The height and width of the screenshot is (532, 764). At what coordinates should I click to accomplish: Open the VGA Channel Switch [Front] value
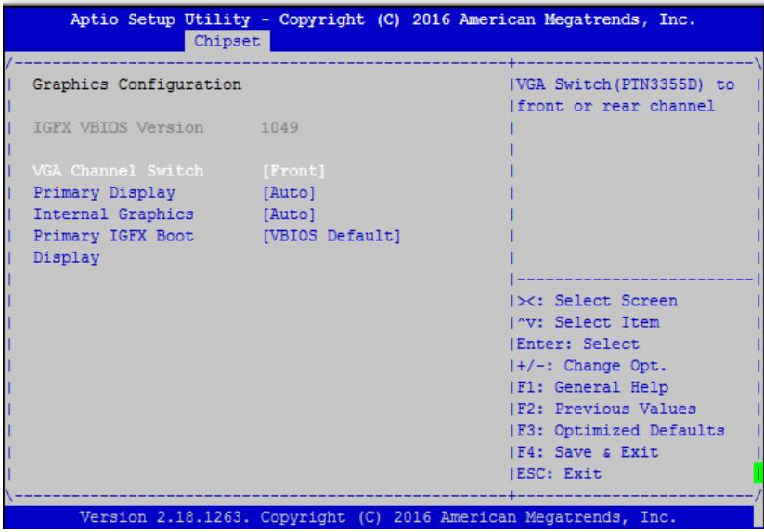click(293, 171)
